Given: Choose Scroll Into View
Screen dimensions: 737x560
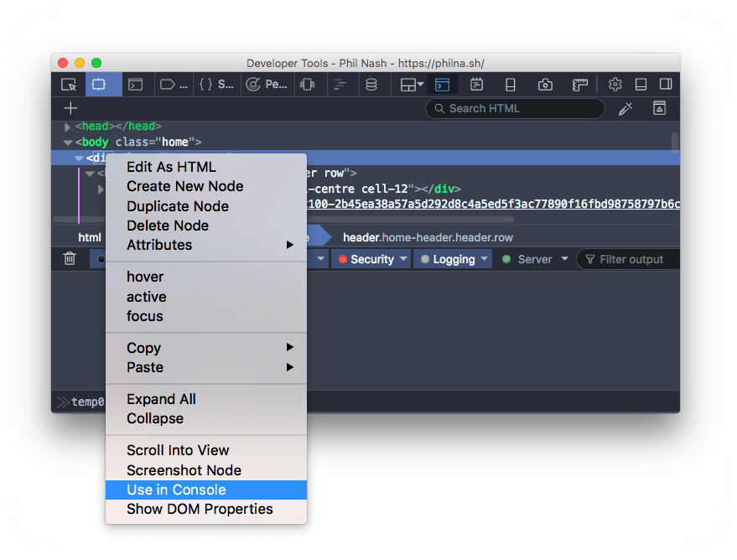Looking at the screenshot, I should coord(206,450).
